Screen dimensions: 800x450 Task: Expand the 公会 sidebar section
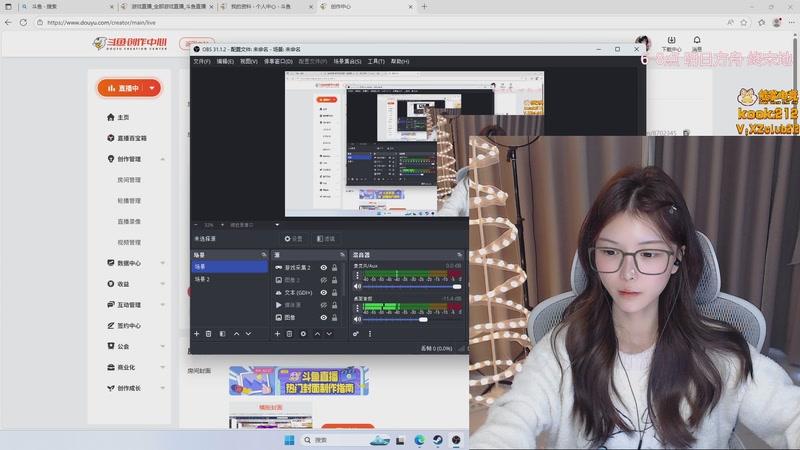point(163,346)
